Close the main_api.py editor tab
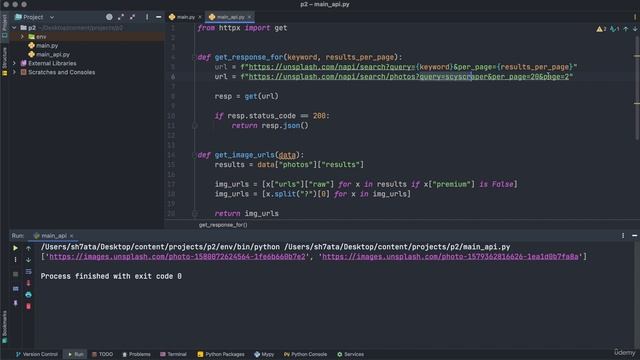 (x=249, y=17)
